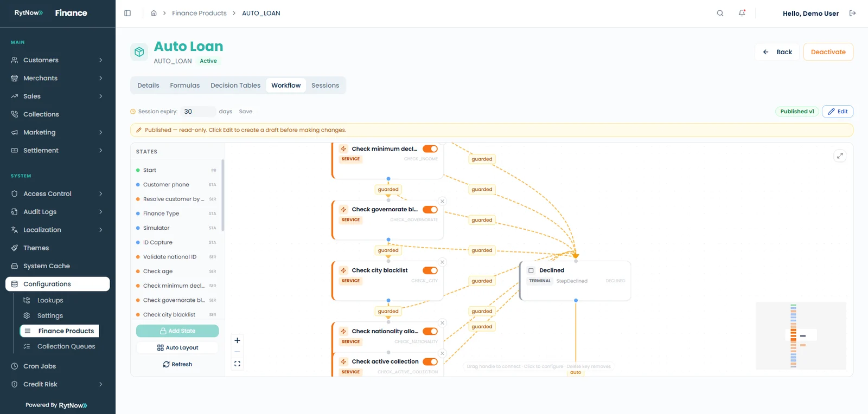Switch to the Formulas tab
The height and width of the screenshot is (414, 868).
click(185, 86)
